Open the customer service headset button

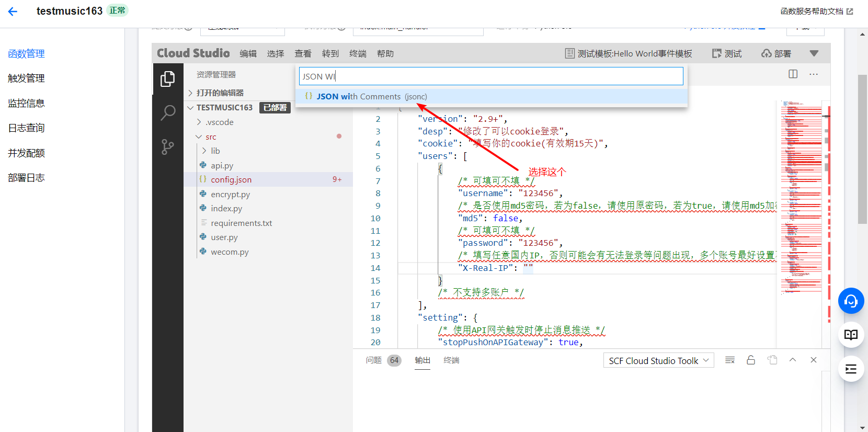click(x=851, y=301)
